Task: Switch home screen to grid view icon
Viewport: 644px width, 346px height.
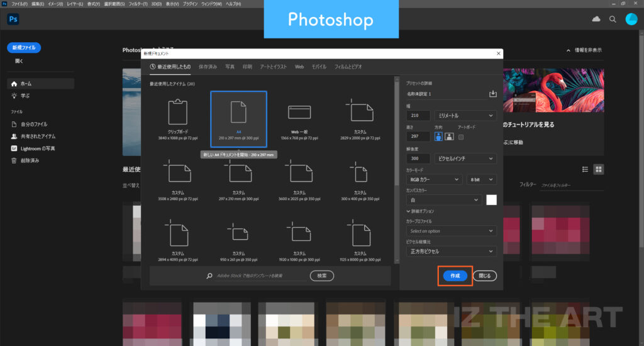Action: pyautogui.click(x=599, y=169)
